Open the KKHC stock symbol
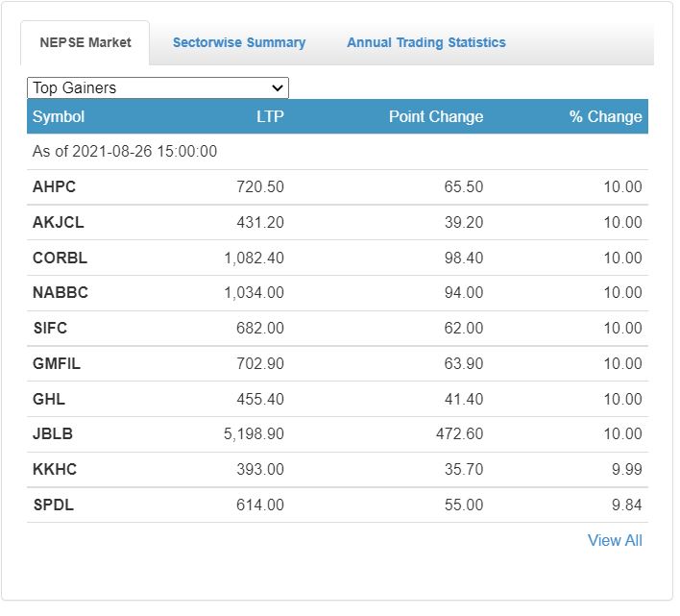The image size is (680, 616). (55, 469)
